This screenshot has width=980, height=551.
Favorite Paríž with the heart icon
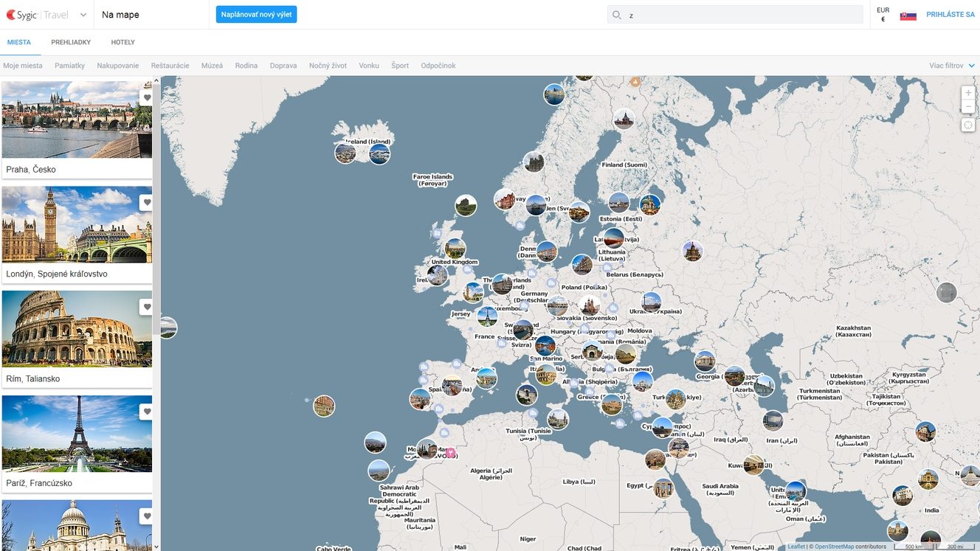pyautogui.click(x=147, y=412)
